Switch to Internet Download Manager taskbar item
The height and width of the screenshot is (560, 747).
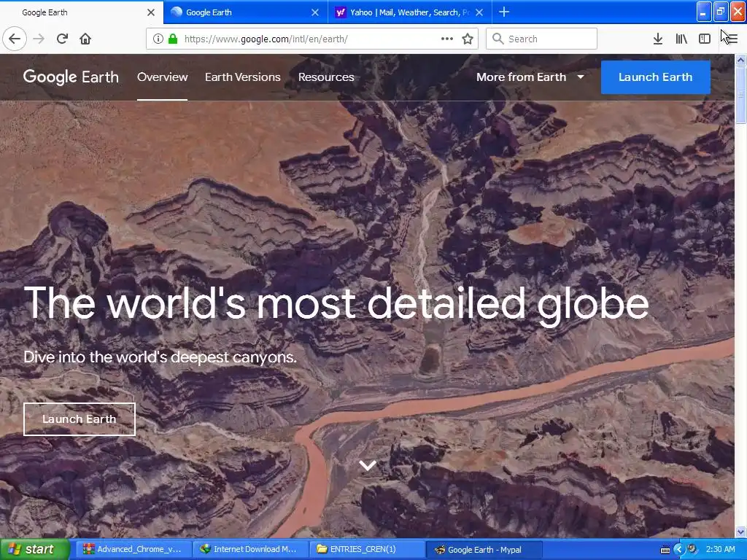[x=250, y=550]
